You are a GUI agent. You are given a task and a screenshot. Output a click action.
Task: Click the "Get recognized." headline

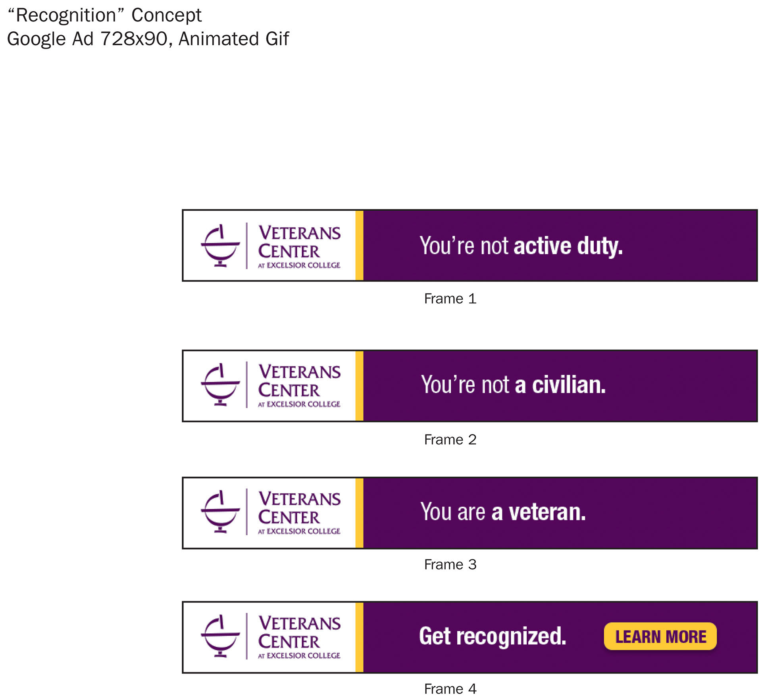[x=493, y=637]
